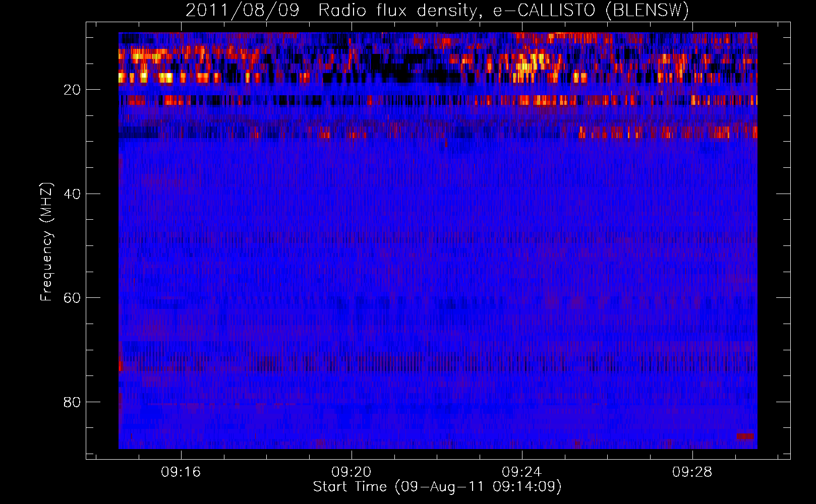Image resolution: width=816 pixels, height=504 pixels.
Task: Click the 'Start Time (09-Aug-11 09:14:09)' label
Action: [437, 487]
